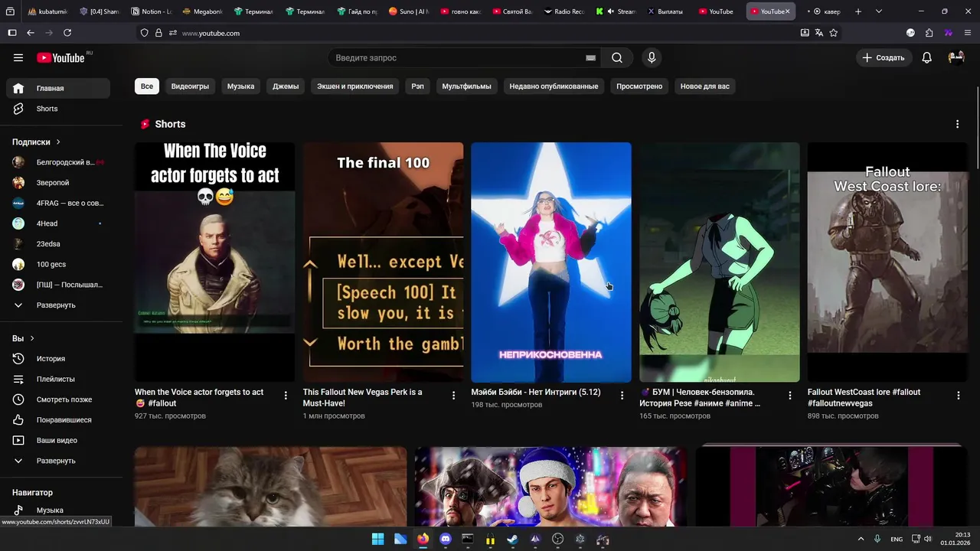Expand the Вы list with Развернуть
The height and width of the screenshot is (551, 980).
(58, 461)
